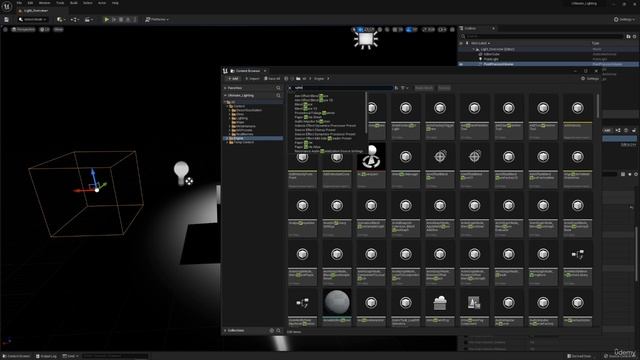This screenshot has width=640, height=360.
Task: Select the sphere material preview thumbnail
Action: coord(337,302)
